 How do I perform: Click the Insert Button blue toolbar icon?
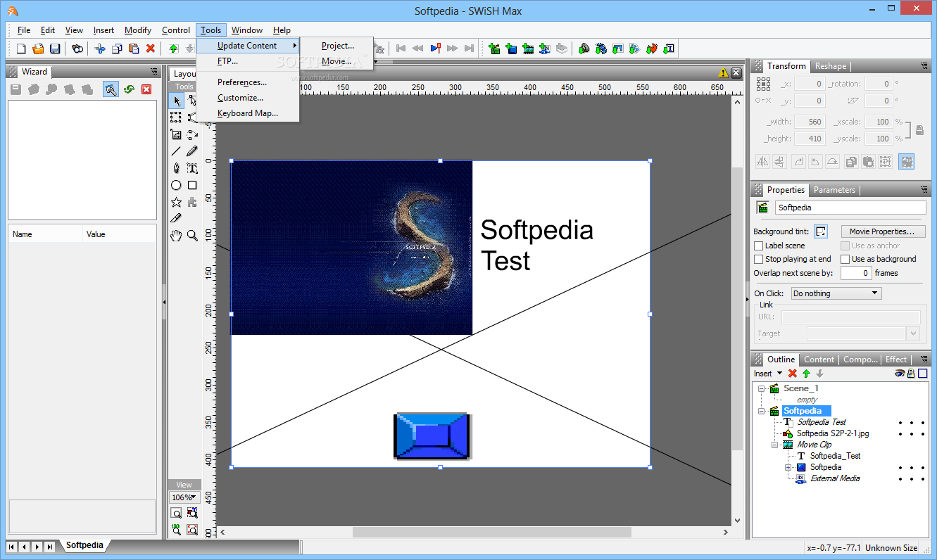click(x=511, y=49)
